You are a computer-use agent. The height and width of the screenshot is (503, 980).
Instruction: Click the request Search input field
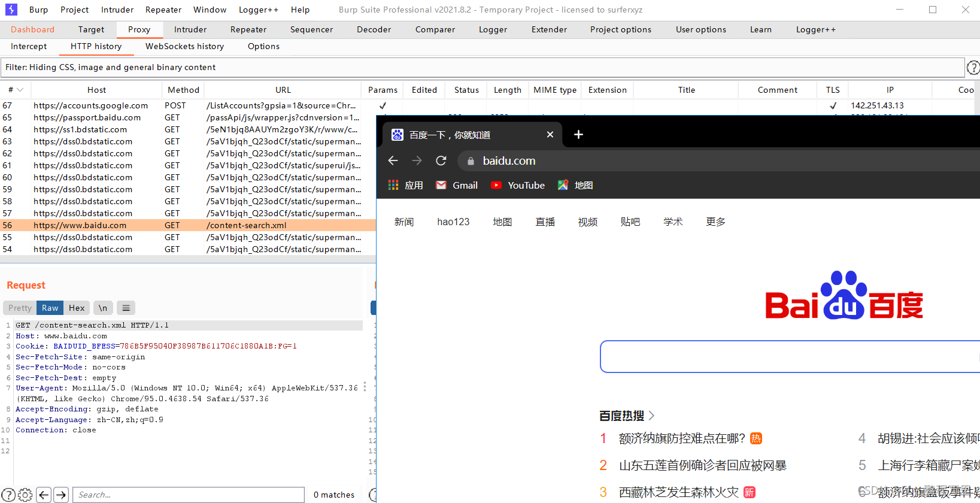189,495
